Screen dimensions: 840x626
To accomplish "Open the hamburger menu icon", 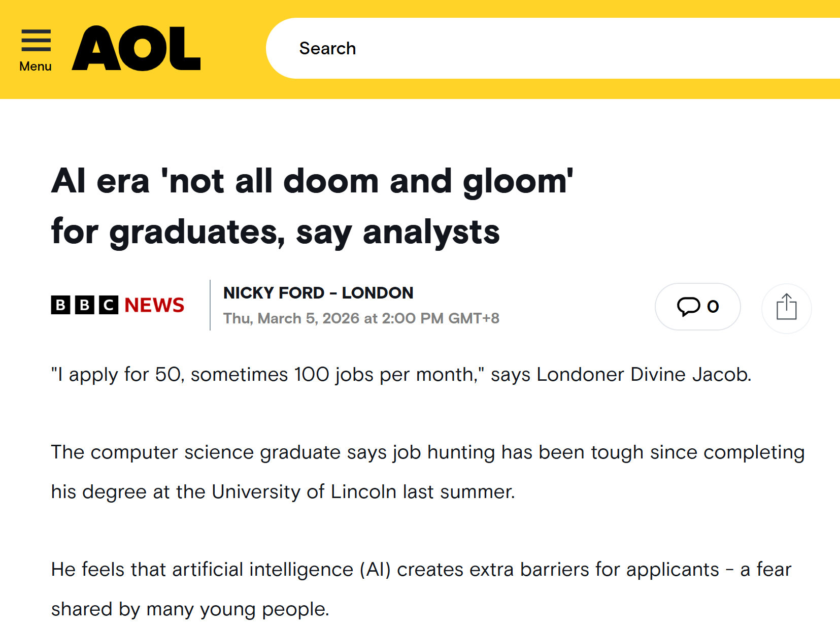I will (x=36, y=41).
